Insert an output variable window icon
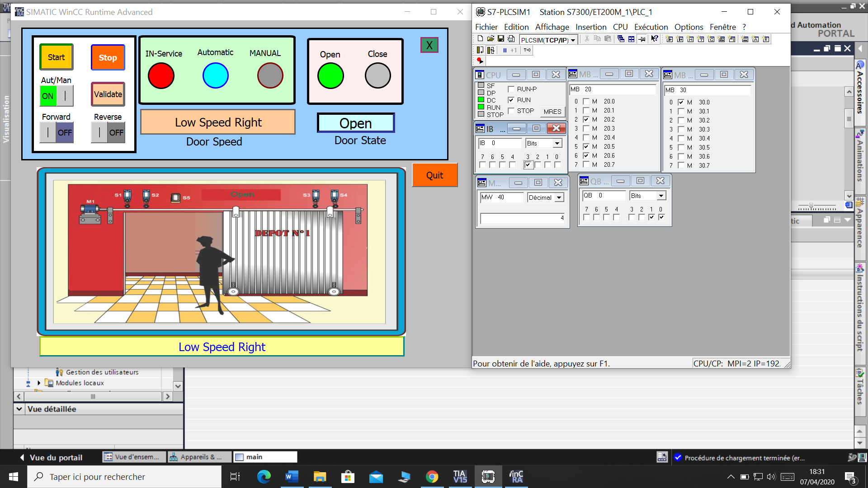The image size is (868, 488). click(x=680, y=39)
